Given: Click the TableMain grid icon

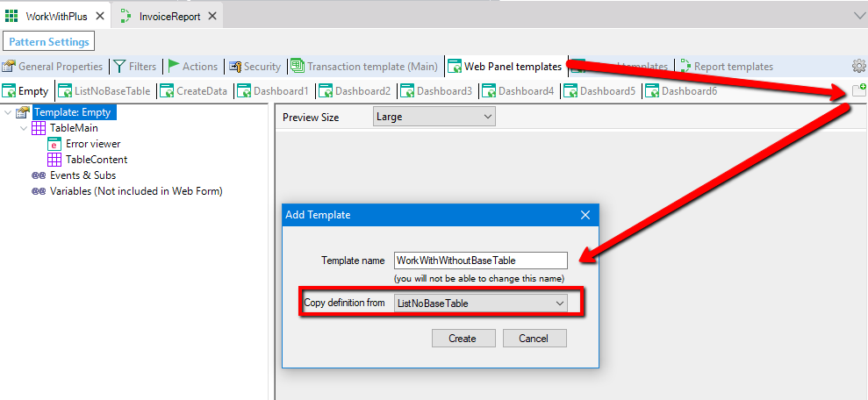Looking at the screenshot, I should [39, 128].
